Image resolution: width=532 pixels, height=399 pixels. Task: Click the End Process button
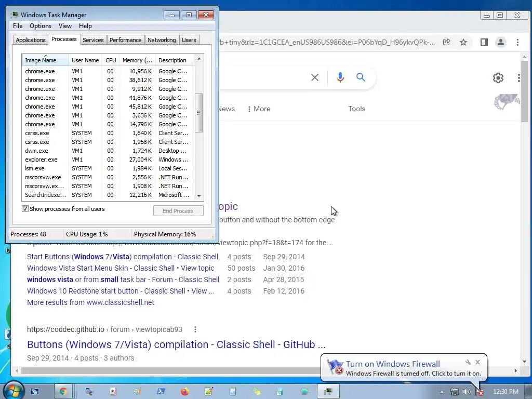click(178, 211)
